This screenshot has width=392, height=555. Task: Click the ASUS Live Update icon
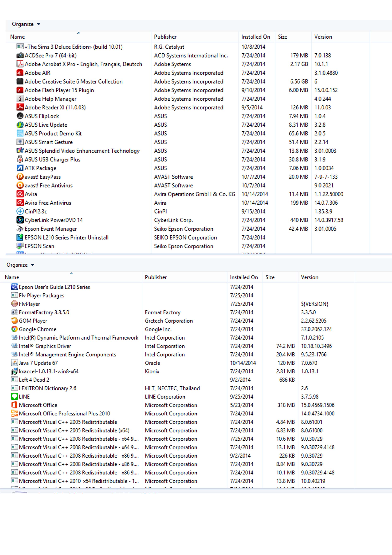click(20, 125)
